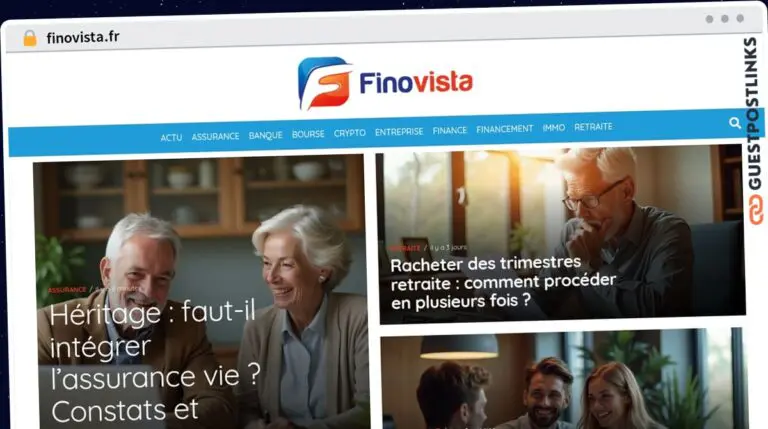768x429 pixels.
Task: Click the Finovista wordmark text
Action: [416, 82]
